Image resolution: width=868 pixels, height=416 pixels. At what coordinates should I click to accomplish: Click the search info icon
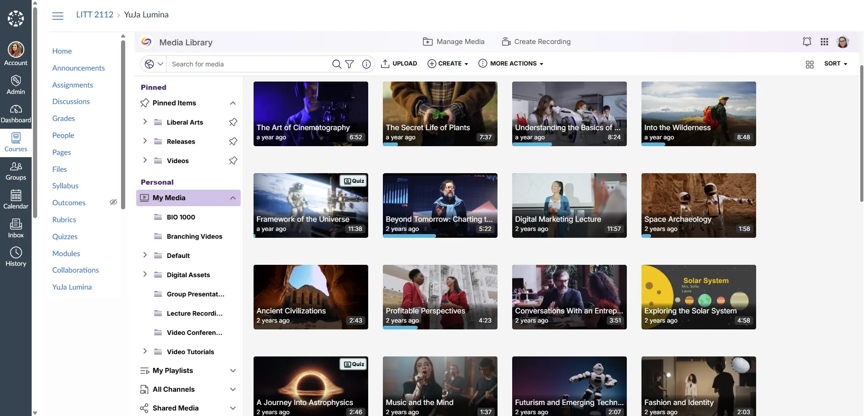[x=366, y=64]
